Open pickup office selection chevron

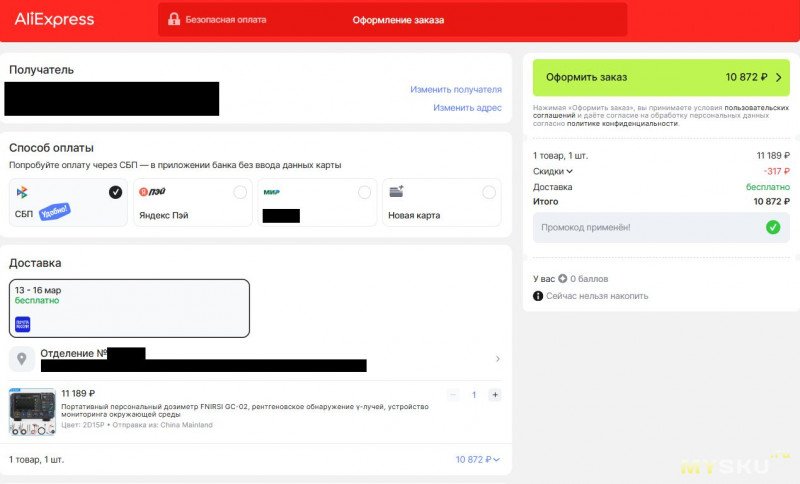point(497,359)
